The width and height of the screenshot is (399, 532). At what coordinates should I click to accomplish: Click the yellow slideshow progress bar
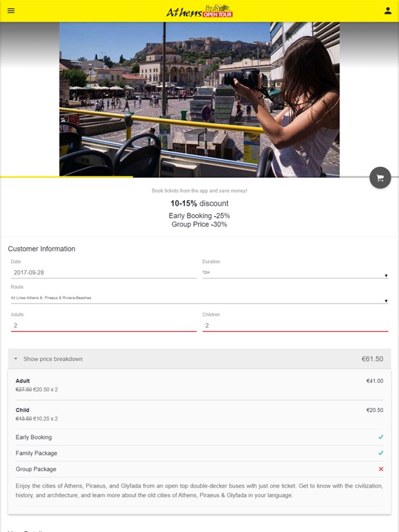66,177
